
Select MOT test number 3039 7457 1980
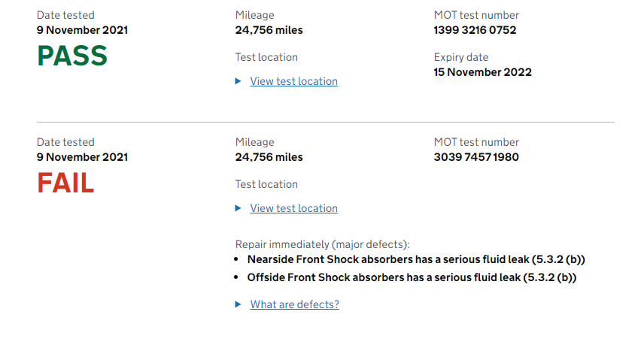click(476, 157)
